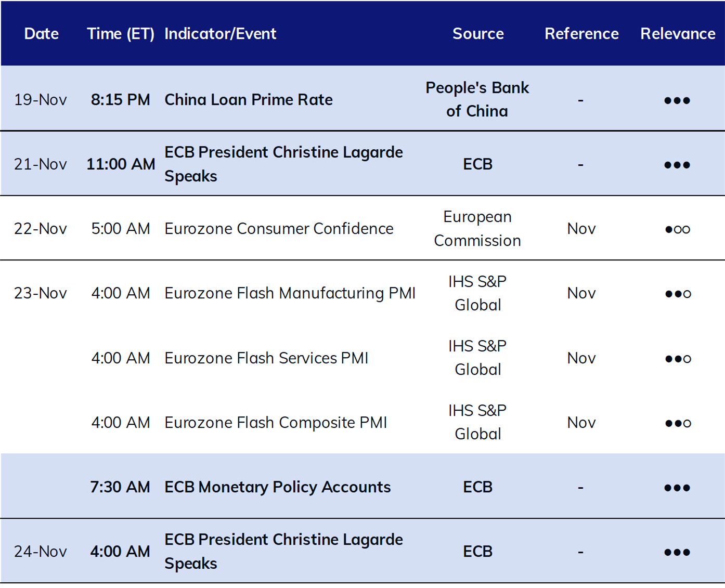Open the ECB Monetary Policy Accounts event

tap(278, 487)
